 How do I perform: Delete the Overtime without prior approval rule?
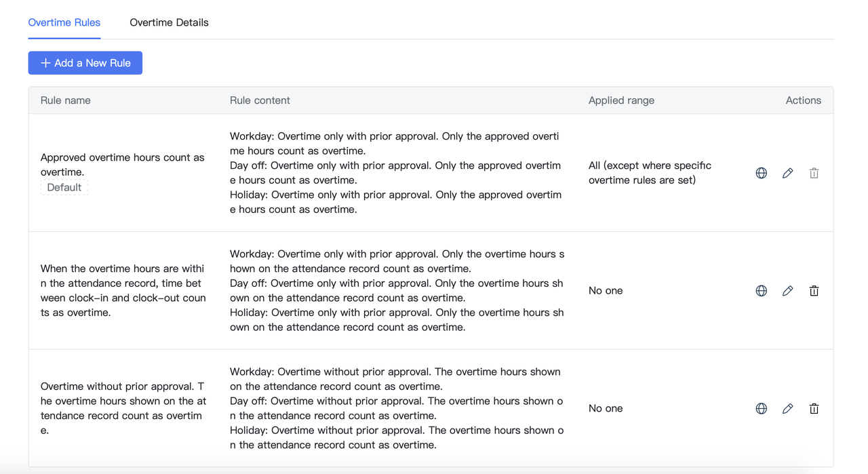(x=814, y=409)
